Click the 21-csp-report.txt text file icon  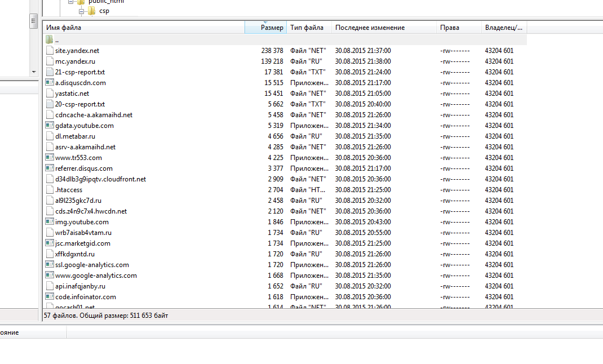coord(49,72)
